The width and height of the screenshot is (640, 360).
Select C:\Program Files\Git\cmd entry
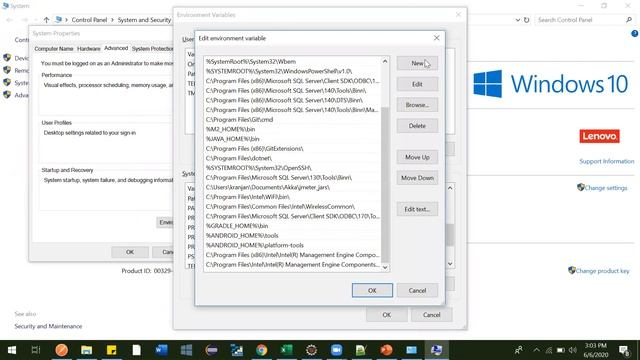[x=292, y=120]
